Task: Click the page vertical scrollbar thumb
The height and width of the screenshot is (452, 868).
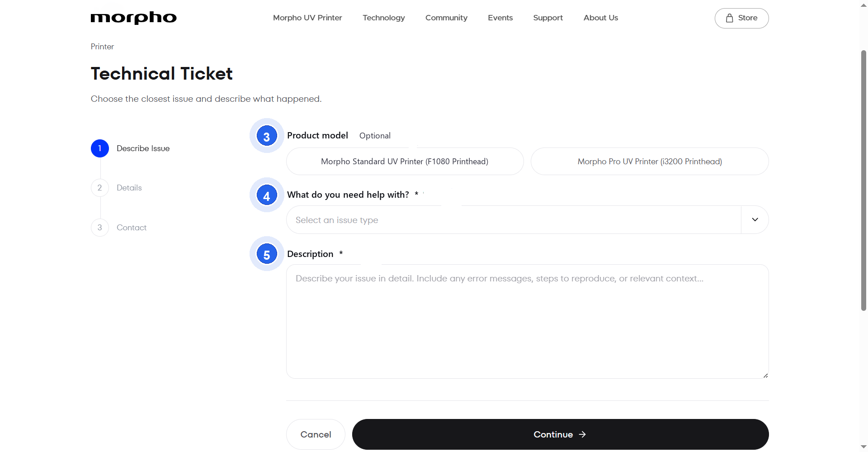Action: (x=863, y=180)
